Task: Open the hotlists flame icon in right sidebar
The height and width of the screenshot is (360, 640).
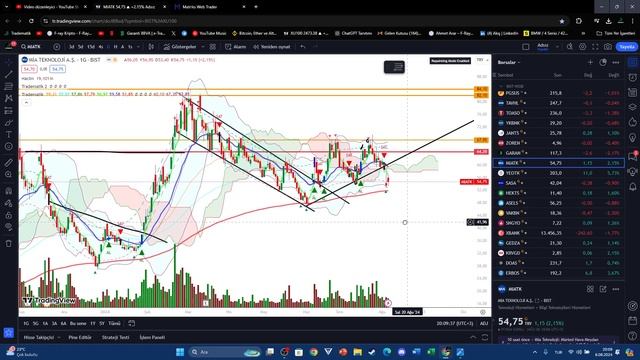Action: 633,122
